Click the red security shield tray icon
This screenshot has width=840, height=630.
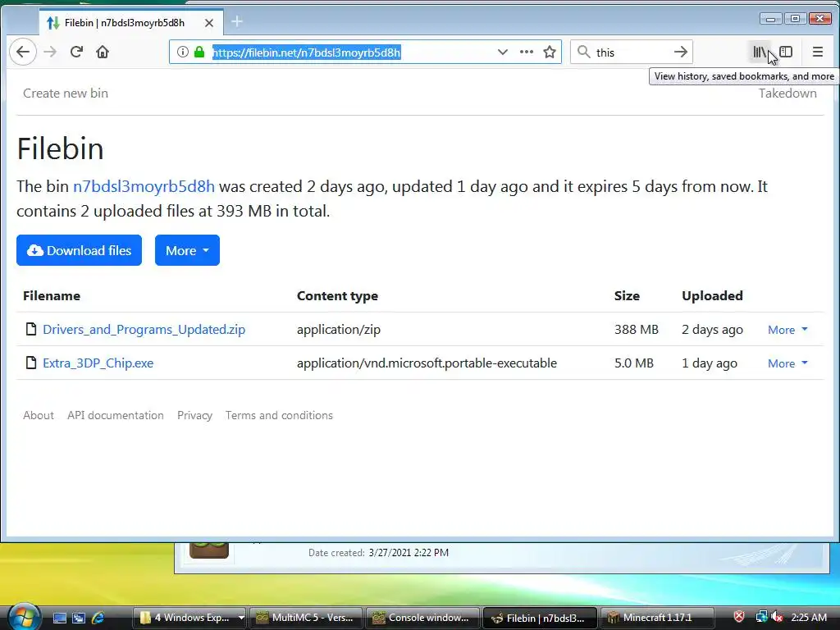click(739, 617)
